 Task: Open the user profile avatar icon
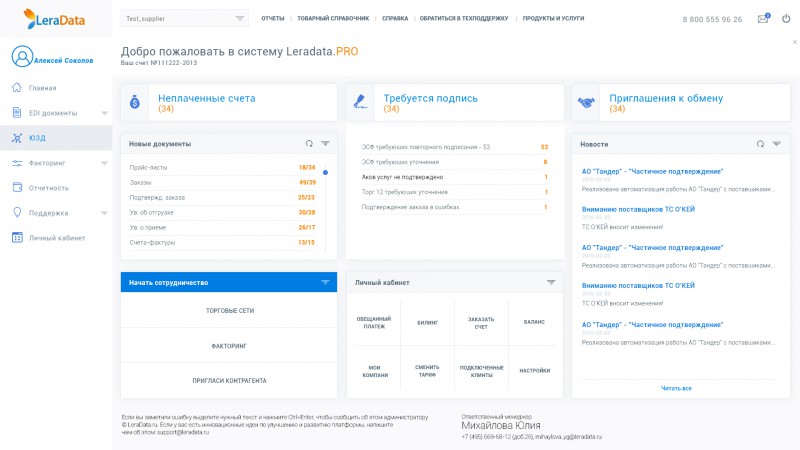coord(22,57)
